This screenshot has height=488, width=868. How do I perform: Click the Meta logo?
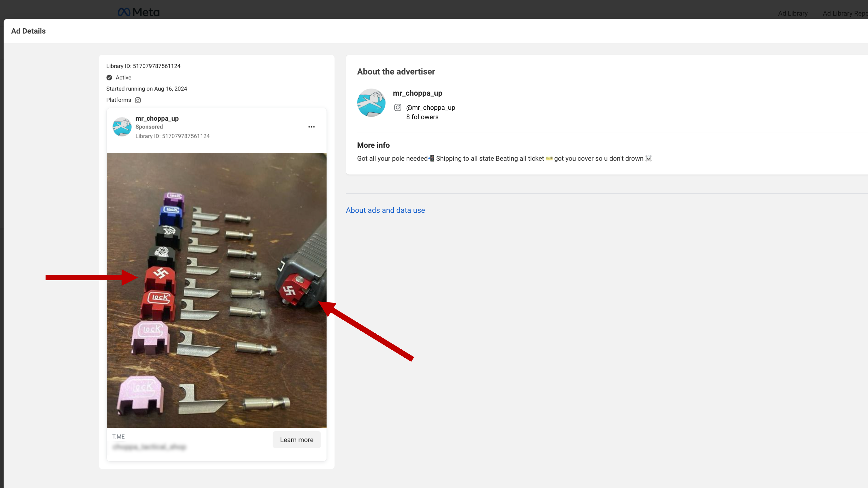[138, 12]
